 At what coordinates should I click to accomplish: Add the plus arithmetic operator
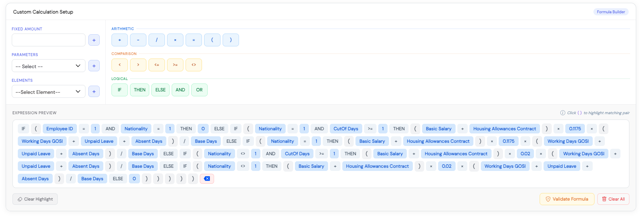coord(120,40)
